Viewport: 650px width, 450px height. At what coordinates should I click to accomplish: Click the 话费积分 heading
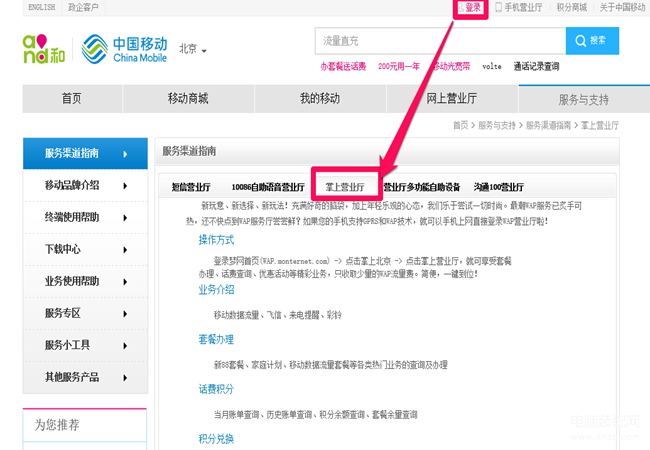coord(216,389)
